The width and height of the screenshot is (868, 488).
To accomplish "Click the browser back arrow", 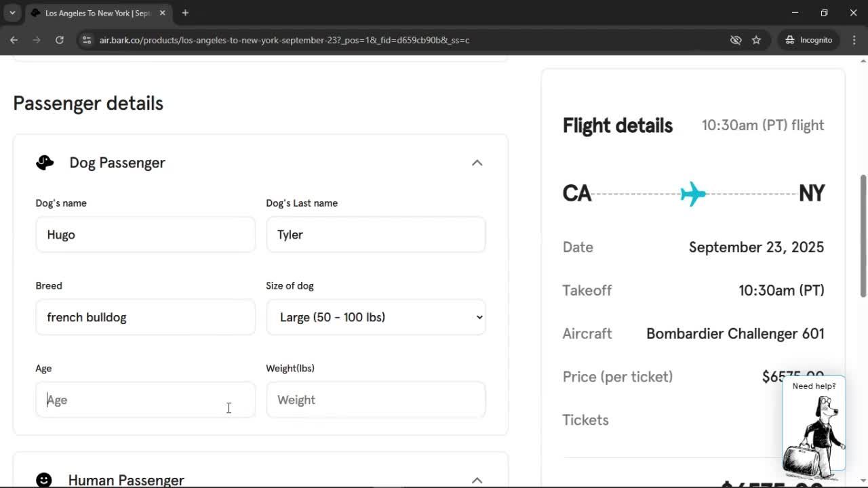I will 14,40.
